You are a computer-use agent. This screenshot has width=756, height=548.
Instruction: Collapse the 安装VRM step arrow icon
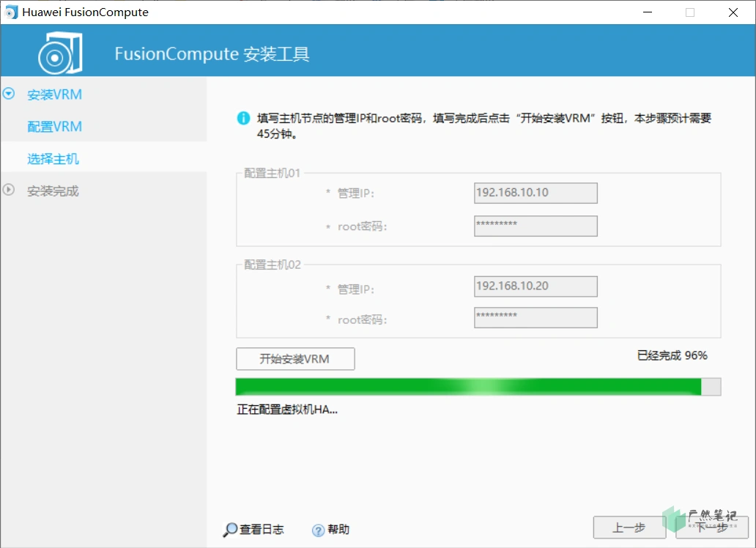[9, 94]
